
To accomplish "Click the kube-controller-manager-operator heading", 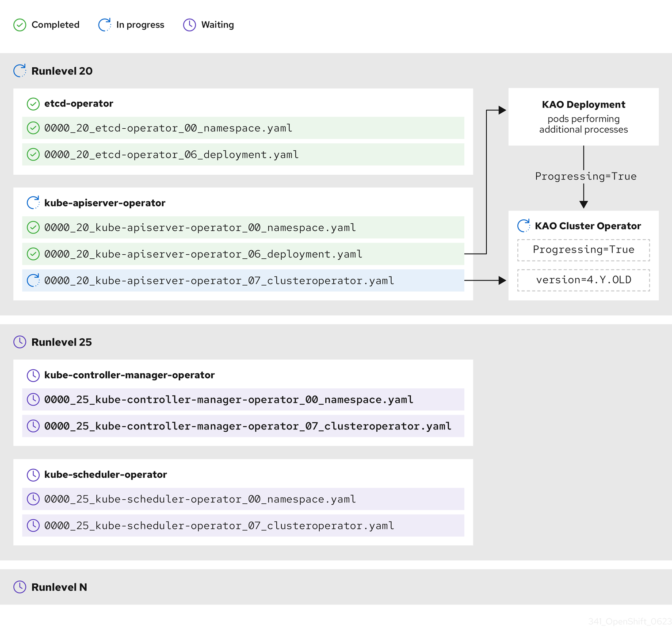I will (129, 375).
